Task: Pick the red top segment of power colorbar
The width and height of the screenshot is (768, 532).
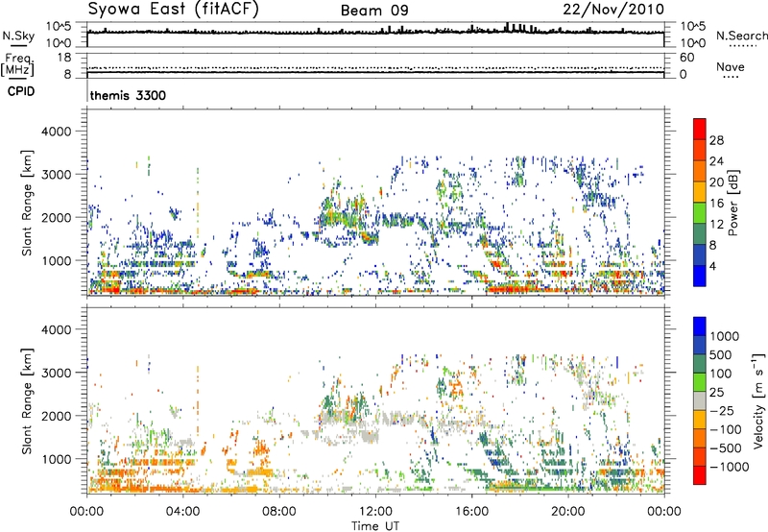Action: 700,129
